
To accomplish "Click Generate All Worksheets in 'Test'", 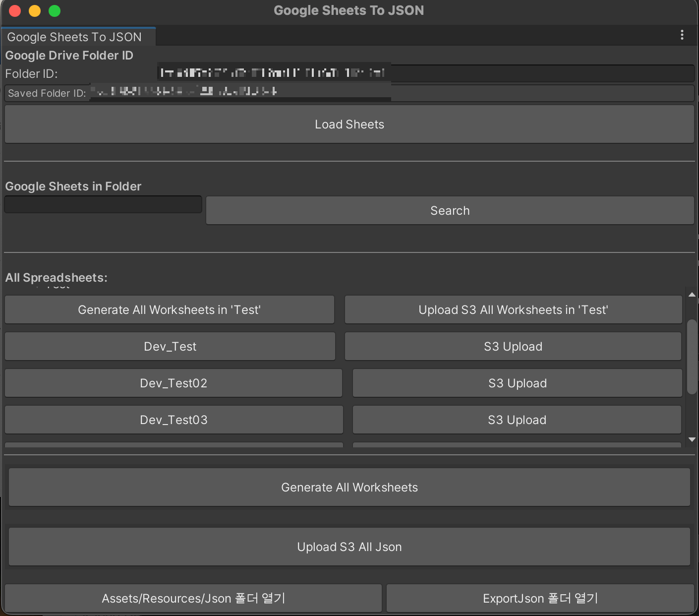I will point(170,310).
